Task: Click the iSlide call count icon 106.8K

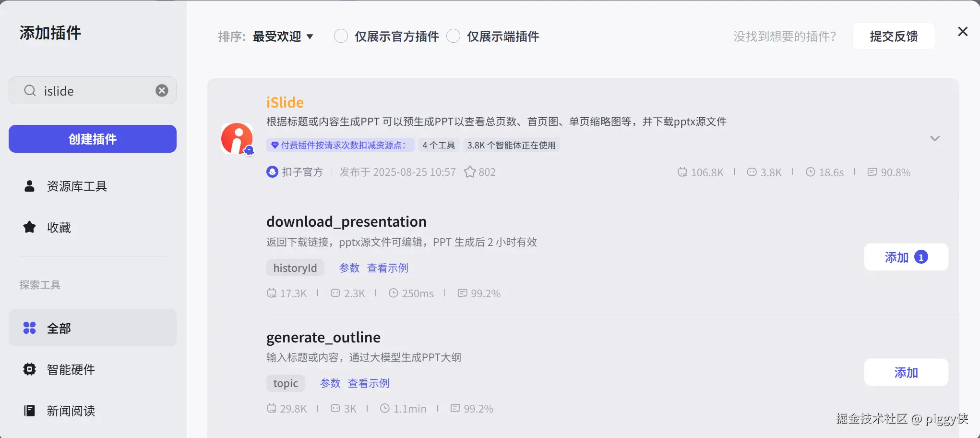Action: (x=682, y=172)
